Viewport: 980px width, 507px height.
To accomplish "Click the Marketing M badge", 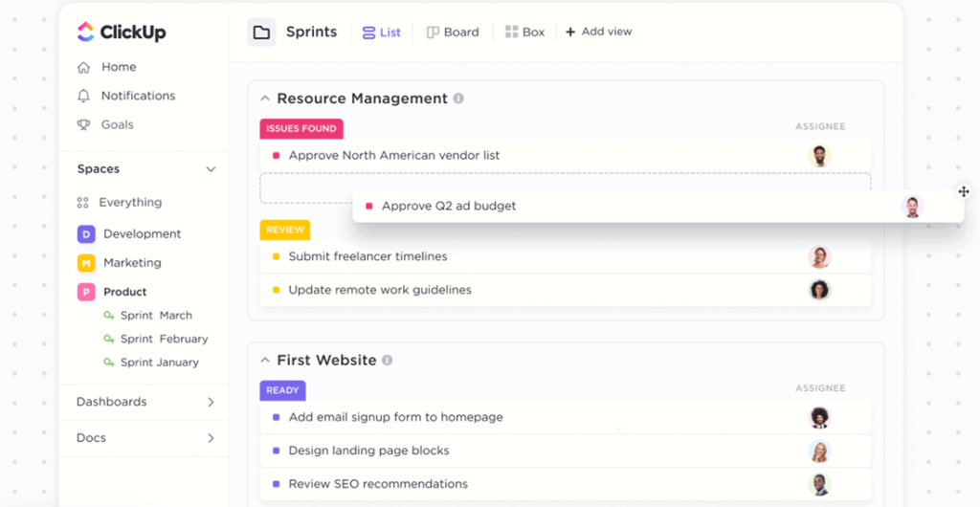I will 86,263.
